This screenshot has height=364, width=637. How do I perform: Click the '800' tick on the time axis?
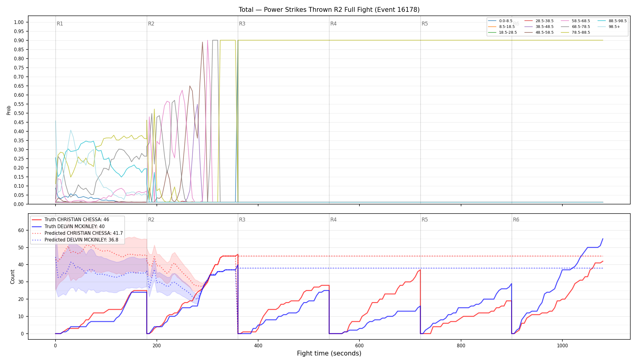click(461, 346)
